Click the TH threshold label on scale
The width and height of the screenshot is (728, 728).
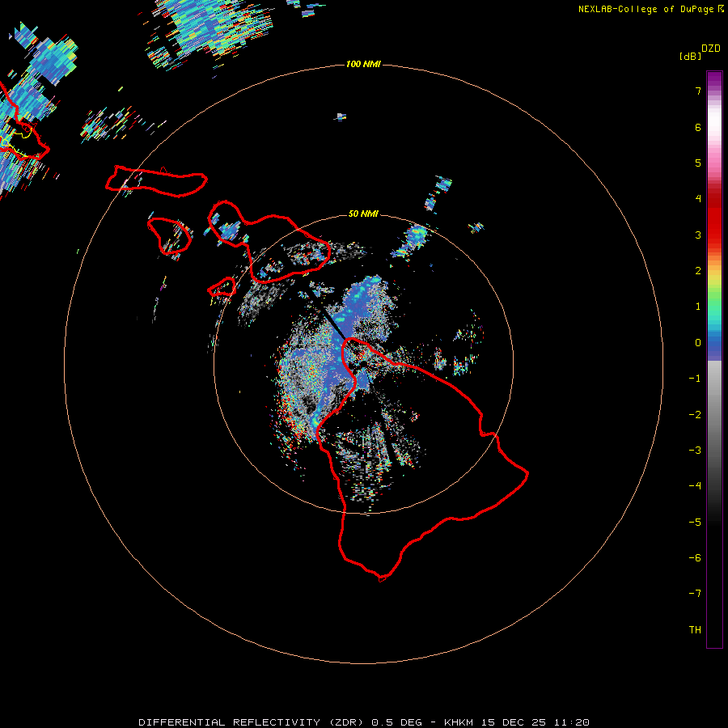695,630
